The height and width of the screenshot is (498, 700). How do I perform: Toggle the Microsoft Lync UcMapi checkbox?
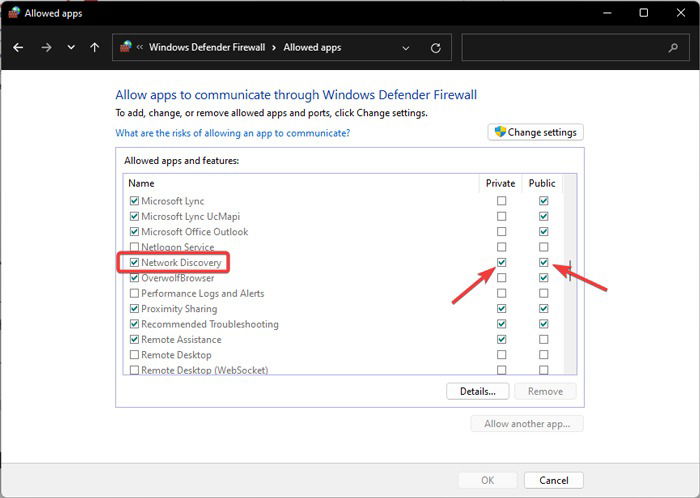[134, 216]
